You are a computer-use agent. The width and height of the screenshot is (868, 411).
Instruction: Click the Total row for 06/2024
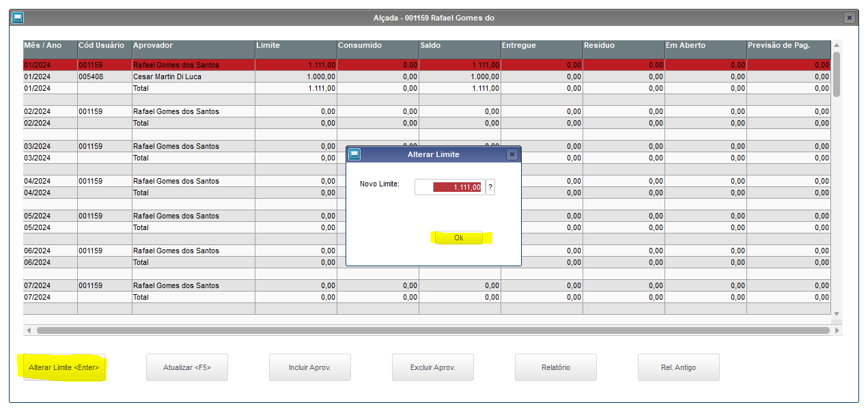[427, 262]
